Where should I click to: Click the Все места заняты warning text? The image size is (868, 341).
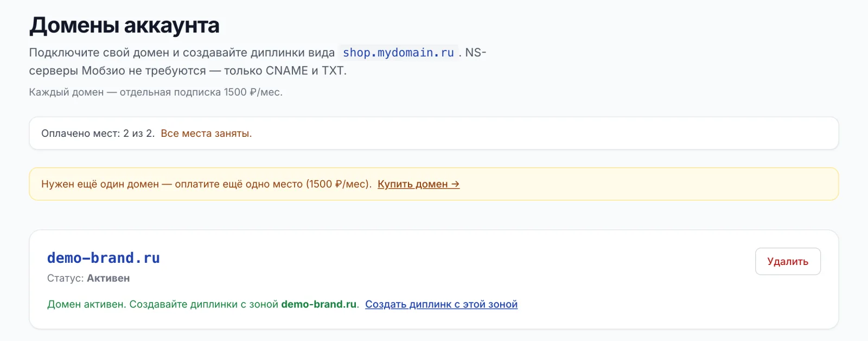coord(206,134)
